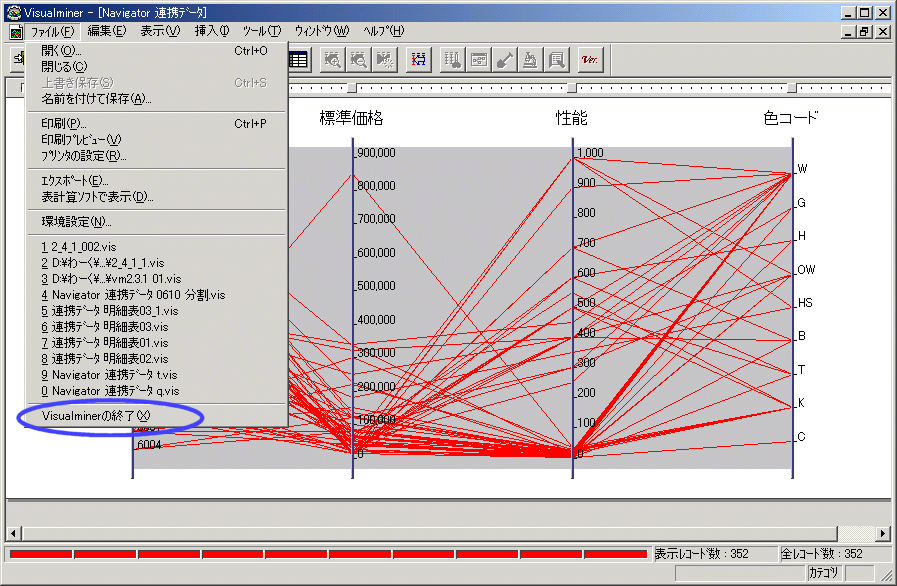Select 名前を付けて保存(A)... menu entry
Image resolution: width=897 pixels, height=586 pixels.
click(156, 99)
